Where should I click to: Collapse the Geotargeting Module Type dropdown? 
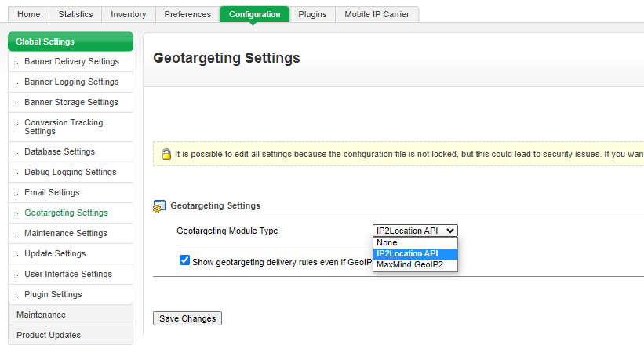point(415,231)
